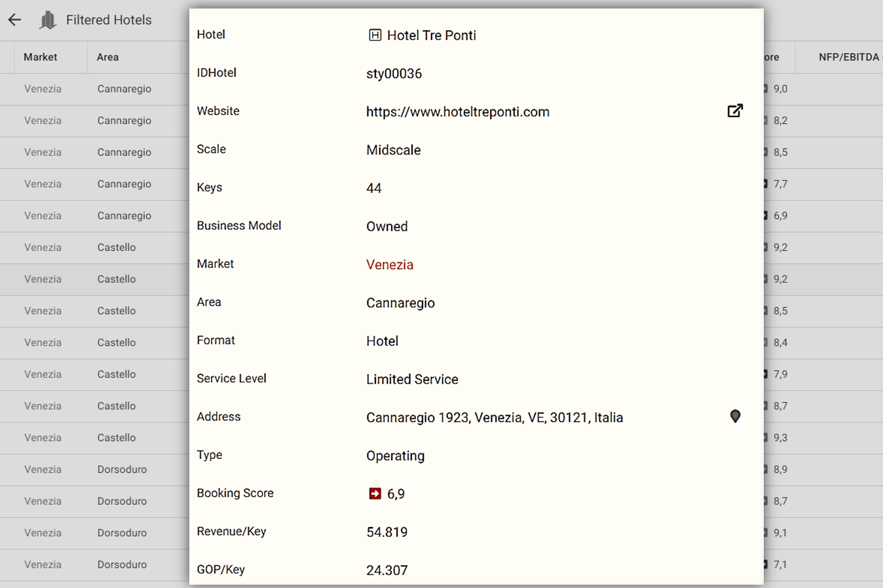Screen dimensions: 883x588
Task: Click the score 7,1 in background table
Action: (x=780, y=564)
